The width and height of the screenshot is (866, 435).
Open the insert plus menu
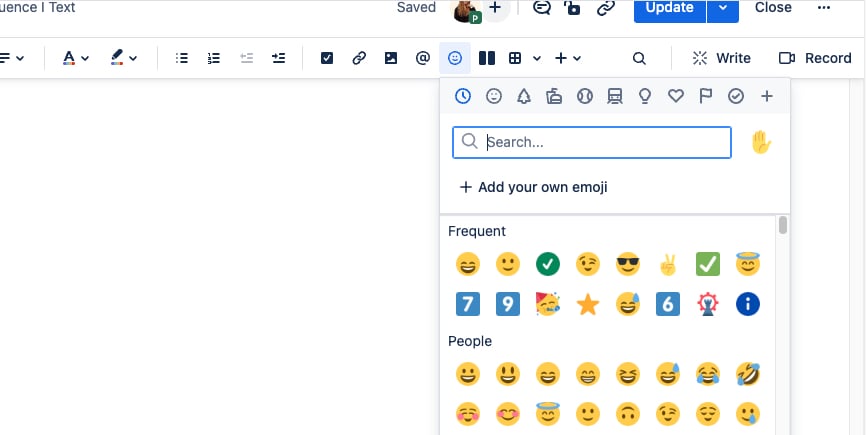click(567, 58)
